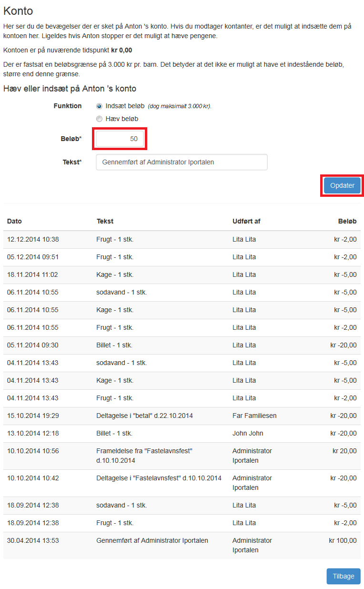Click the Udført af column header
Image resolution: width=364 pixels, height=589 pixels.
tap(246, 221)
